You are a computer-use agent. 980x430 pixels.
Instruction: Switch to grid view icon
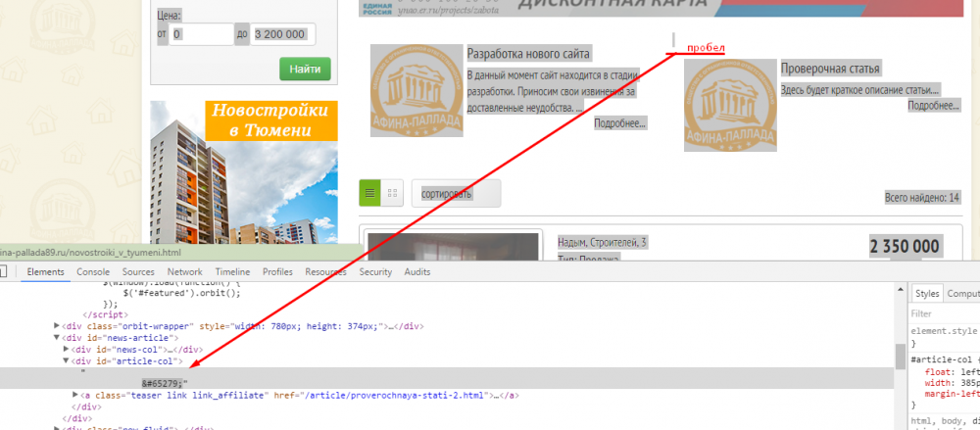(x=393, y=193)
